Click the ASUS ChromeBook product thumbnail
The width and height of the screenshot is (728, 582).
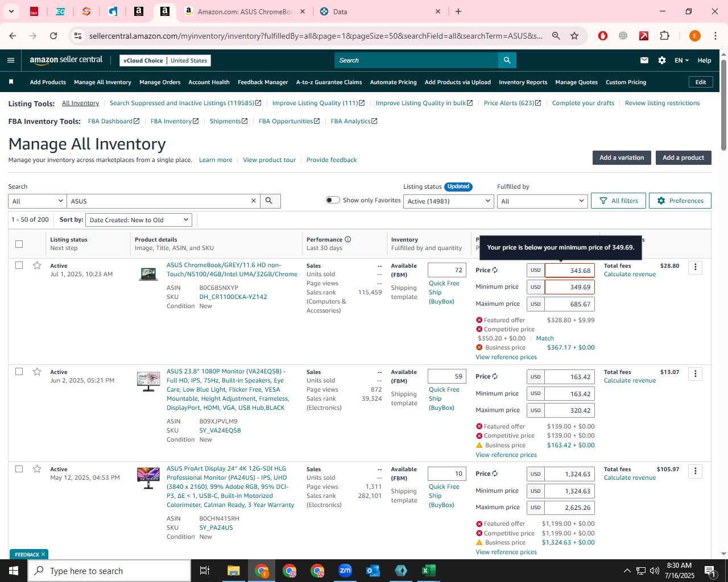click(148, 273)
